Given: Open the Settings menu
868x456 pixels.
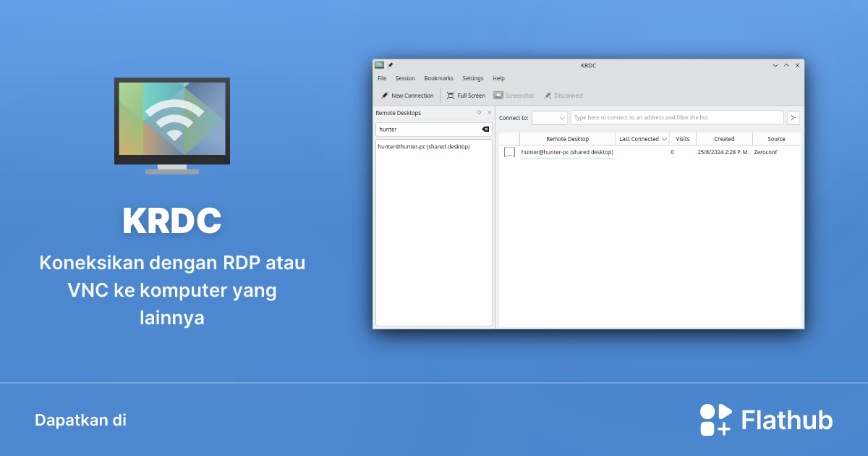Looking at the screenshot, I should click(x=473, y=78).
